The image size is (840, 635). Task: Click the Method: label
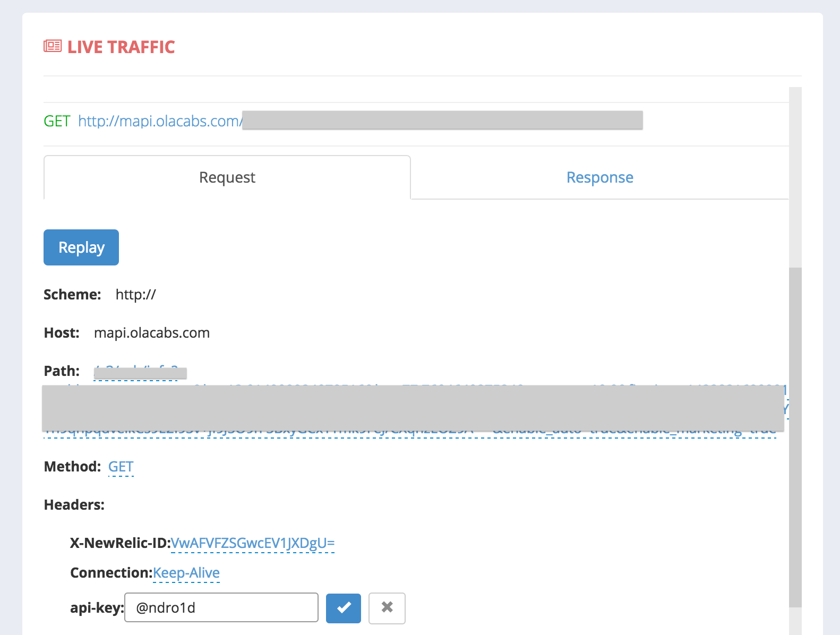72,467
